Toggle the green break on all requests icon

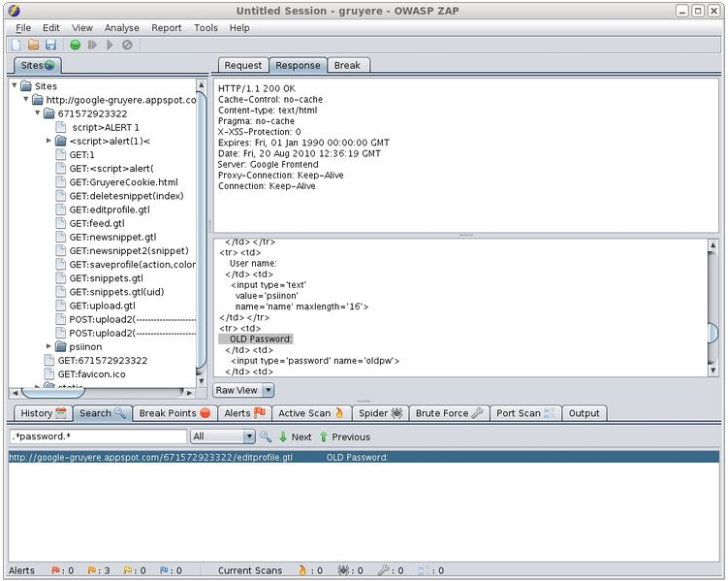76,45
